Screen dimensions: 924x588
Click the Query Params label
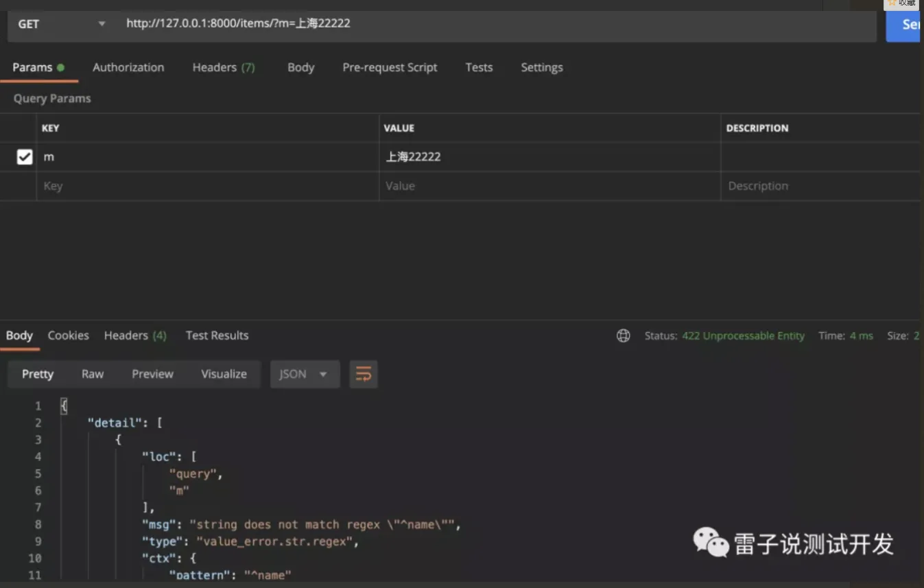tap(52, 98)
